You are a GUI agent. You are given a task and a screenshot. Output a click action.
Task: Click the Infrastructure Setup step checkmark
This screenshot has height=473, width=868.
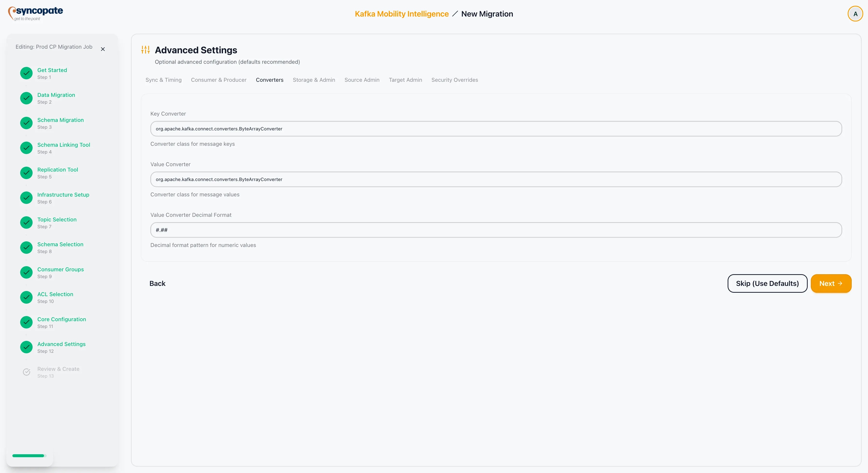point(26,198)
